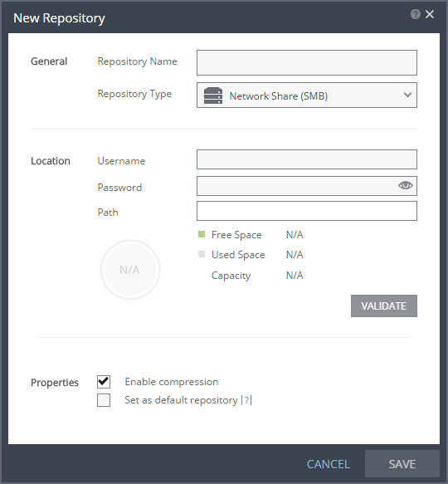Check Set as default repository checkbox
This screenshot has height=484, width=448.
click(104, 400)
